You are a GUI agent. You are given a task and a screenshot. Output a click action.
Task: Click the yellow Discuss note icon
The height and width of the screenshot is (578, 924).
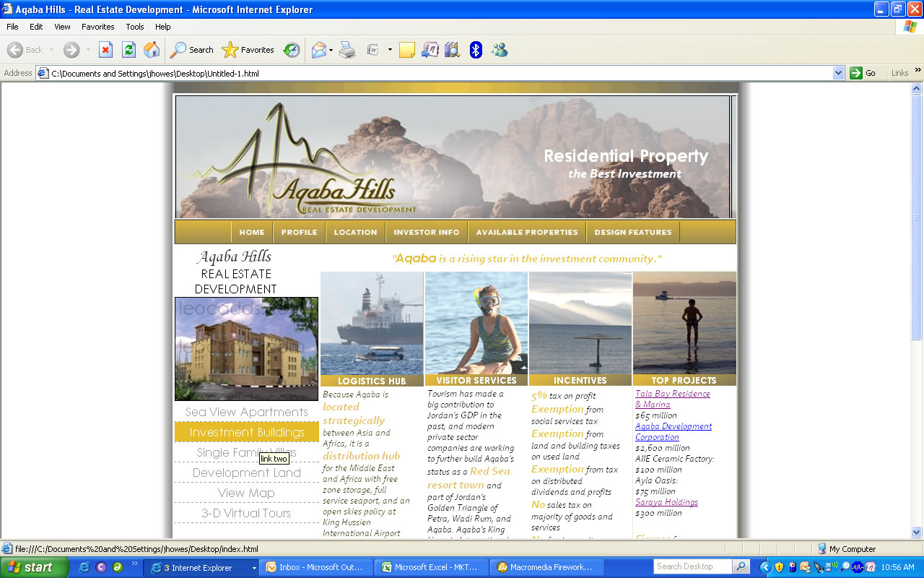(x=407, y=50)
